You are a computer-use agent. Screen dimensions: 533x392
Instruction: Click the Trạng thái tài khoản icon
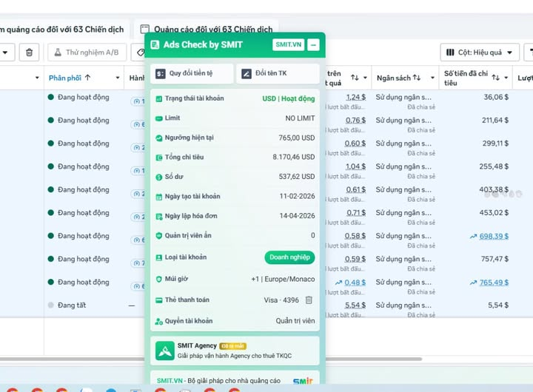pos(158,99)
